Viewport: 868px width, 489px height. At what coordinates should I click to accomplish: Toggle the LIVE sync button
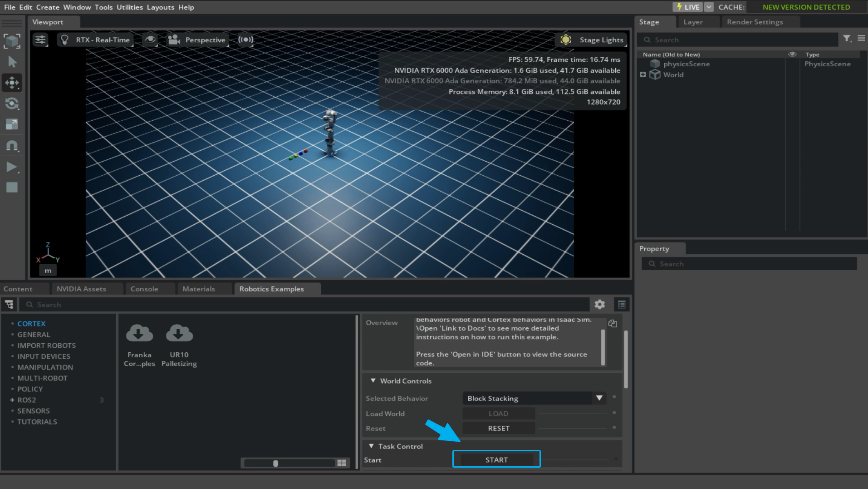pos(687,7)
